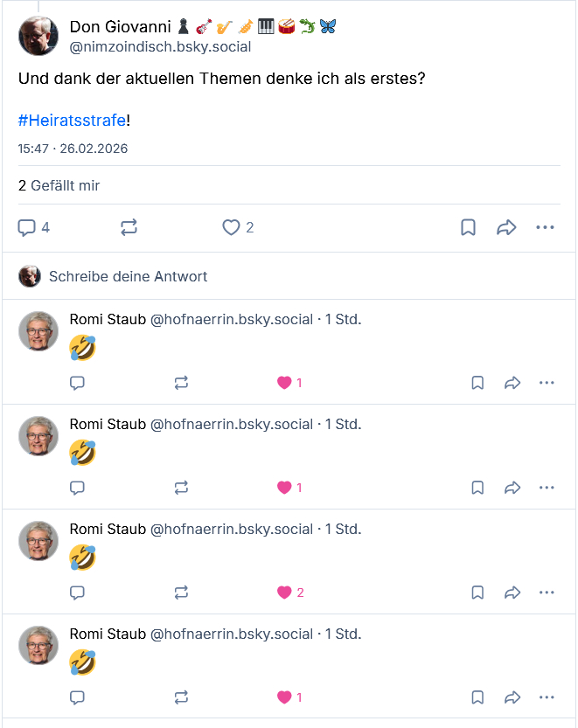Share the main post

click(506, 228)
